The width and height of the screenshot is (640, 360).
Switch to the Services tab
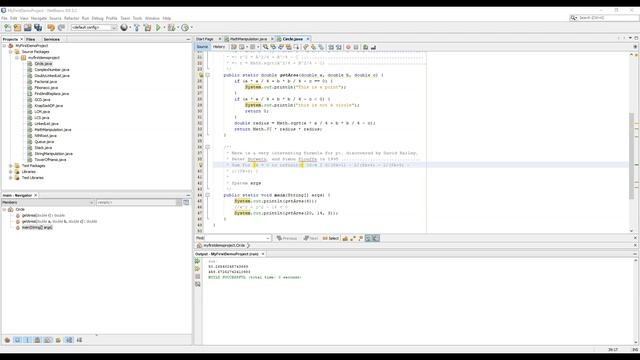52,40
